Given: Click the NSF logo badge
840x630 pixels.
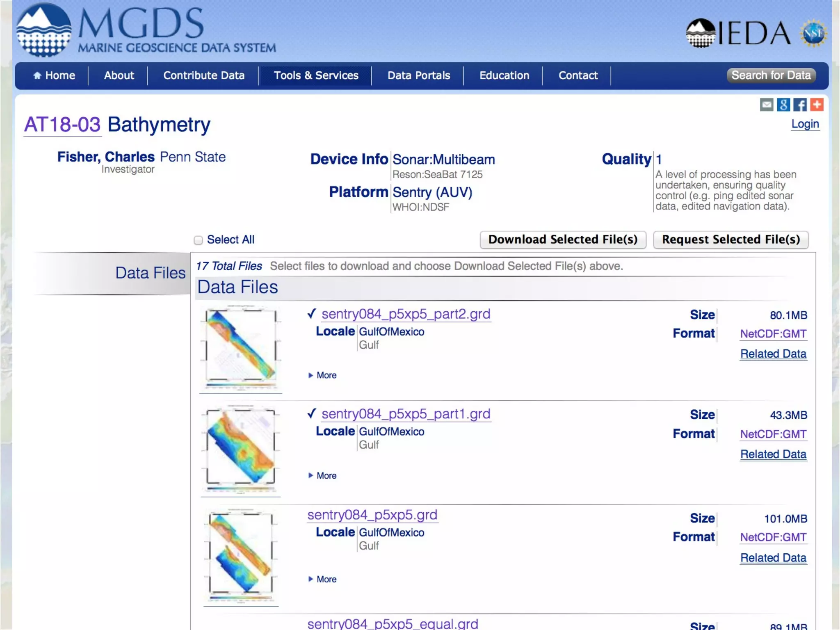Looking at the screenshot, I should [x=813, y=33].
